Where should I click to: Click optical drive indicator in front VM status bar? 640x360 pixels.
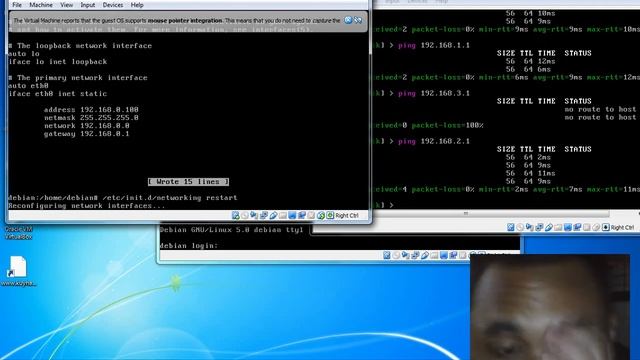245,215
